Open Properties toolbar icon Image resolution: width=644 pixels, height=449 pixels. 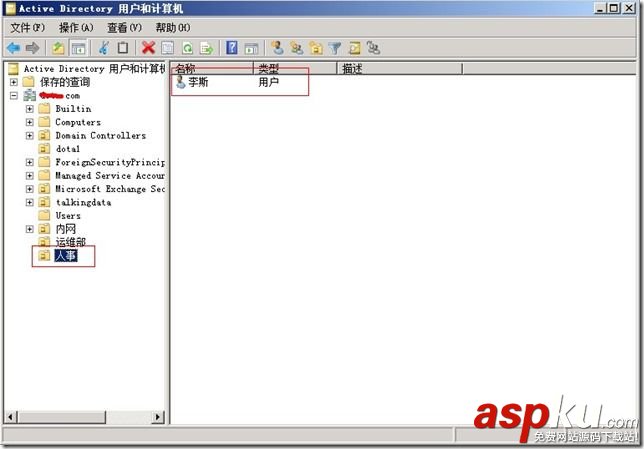click(x=168, y=48)
